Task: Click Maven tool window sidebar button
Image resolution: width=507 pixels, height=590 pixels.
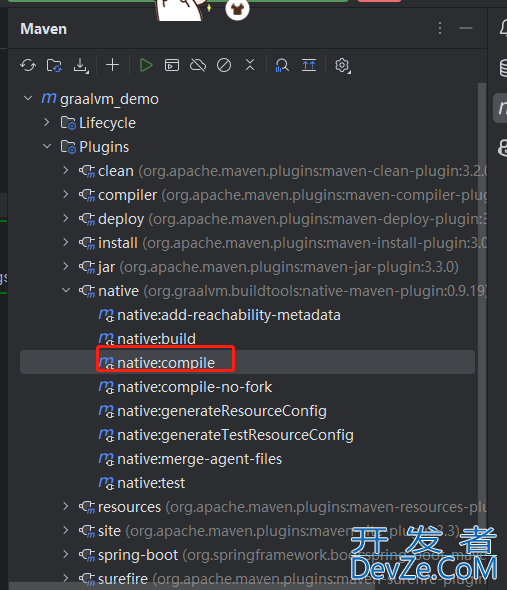Action: coord(501,108)
